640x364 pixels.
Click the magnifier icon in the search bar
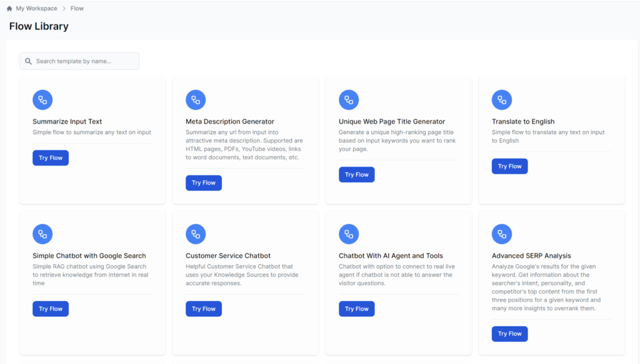(27, 61)
